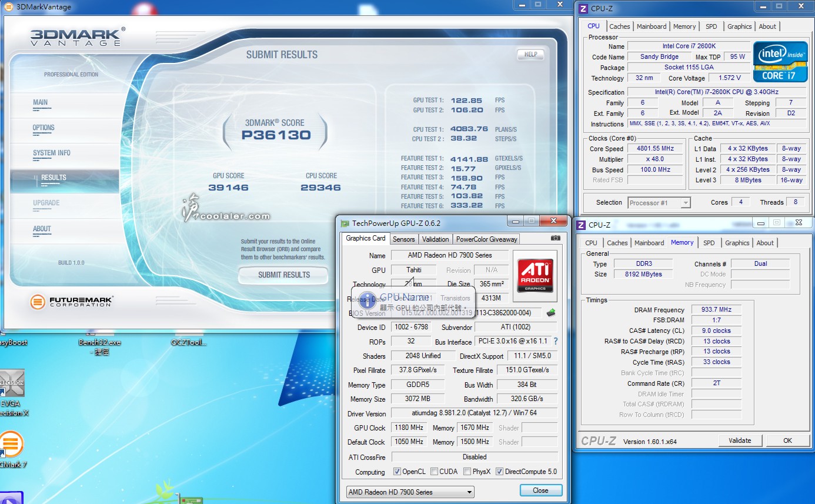Screen dimensions: 815x504
Task: Click the DRAM Frequency 933.7 MHz value
Action: pos(716,309)
